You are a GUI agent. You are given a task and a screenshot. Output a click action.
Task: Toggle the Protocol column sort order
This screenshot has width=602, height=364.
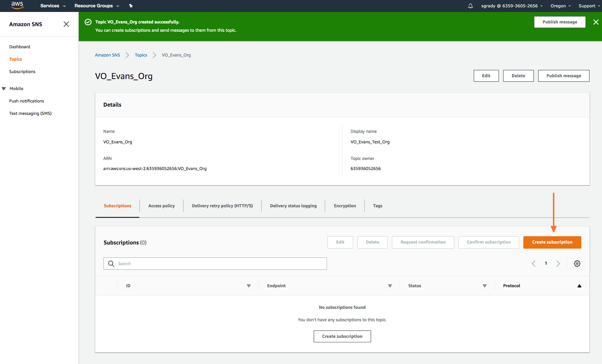click(580, 286)
